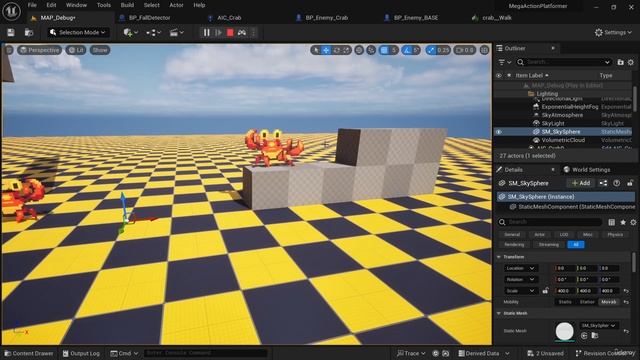Open Blueprint/script edit icon beside Add
640x360 pixels.
pos(603,183)
